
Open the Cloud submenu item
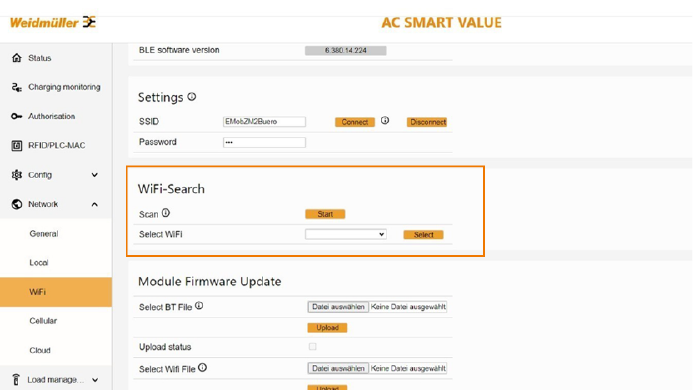point(40,351)
